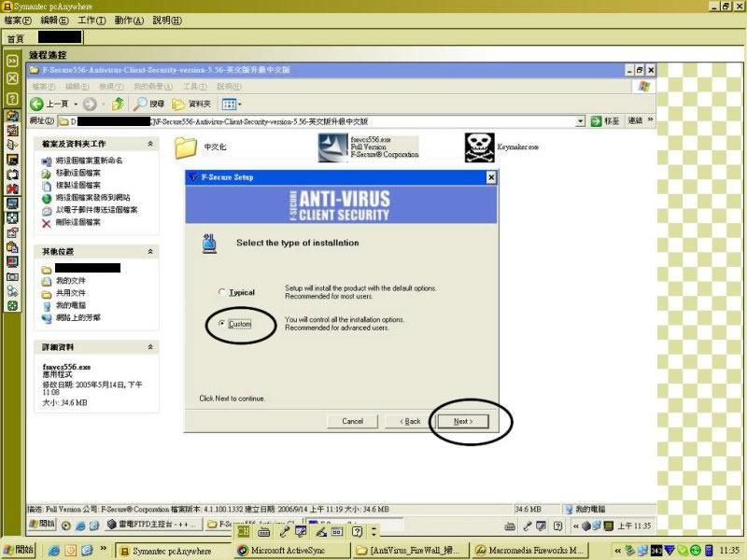This screenshot has width=747, height=560.
Task: Collapse the 詳細資料 panel
Action: (x=150, y=347)
